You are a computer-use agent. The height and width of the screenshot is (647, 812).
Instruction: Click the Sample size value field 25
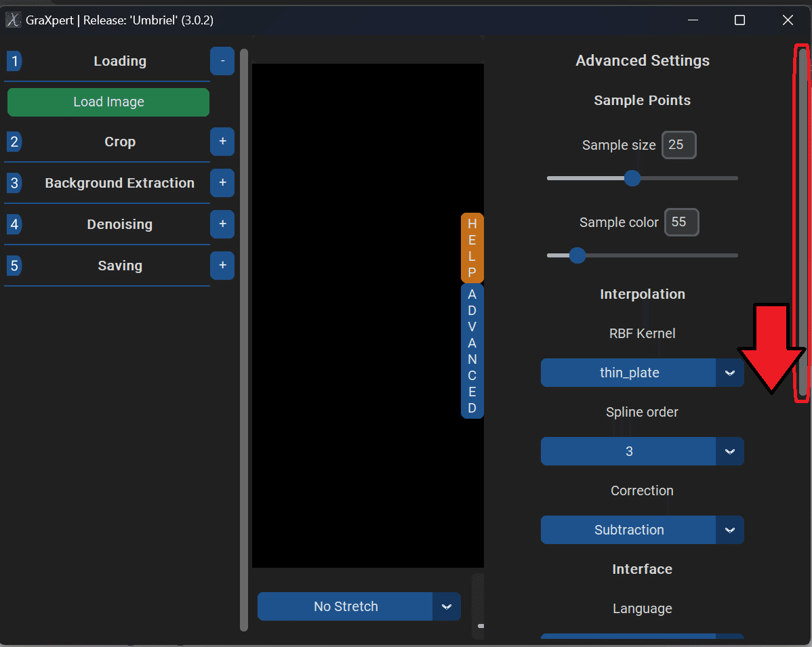point(679,145)
